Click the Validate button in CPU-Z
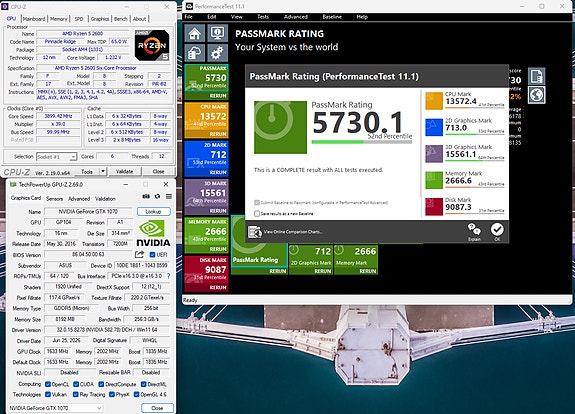575x414 pixels. point(124,171)
